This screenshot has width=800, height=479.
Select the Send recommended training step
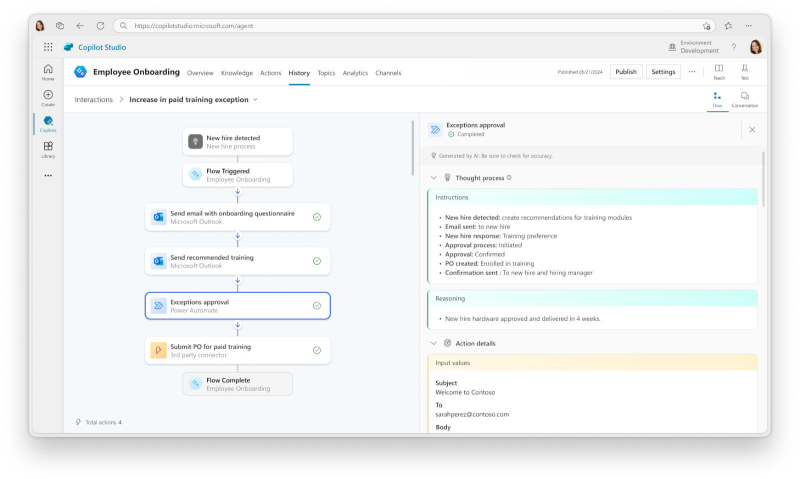[237, 261]
